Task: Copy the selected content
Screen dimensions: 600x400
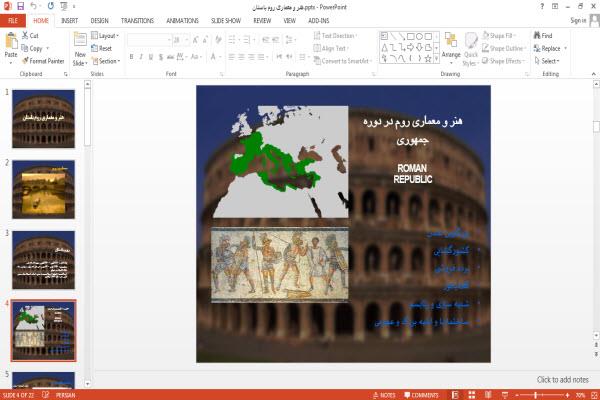Action: coord(32,48)
